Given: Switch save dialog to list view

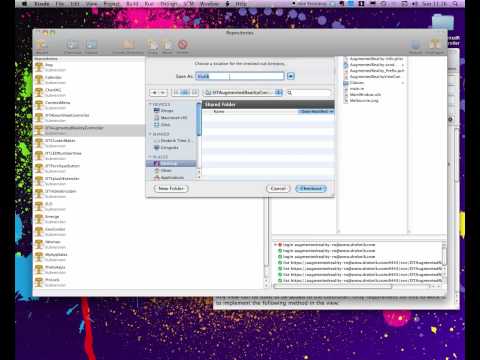Looking at the screenshot, I should [x=185, y=92].
